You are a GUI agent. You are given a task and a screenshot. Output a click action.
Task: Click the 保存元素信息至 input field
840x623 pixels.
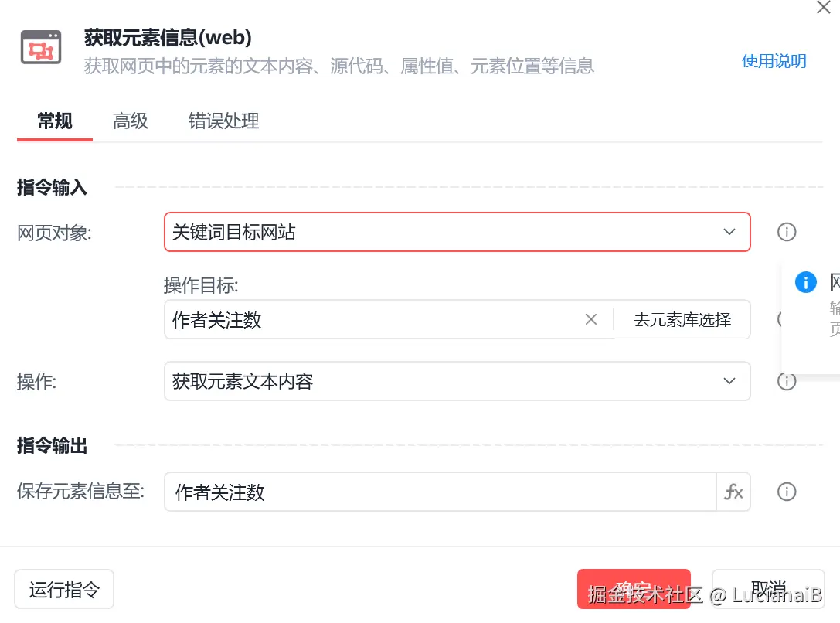tap(440, 492)
